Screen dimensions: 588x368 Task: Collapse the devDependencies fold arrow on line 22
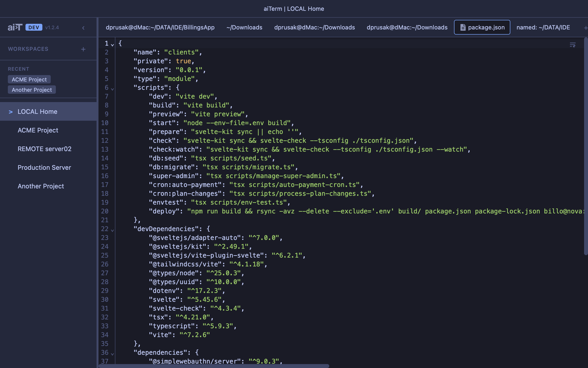[x=112, y=231]
